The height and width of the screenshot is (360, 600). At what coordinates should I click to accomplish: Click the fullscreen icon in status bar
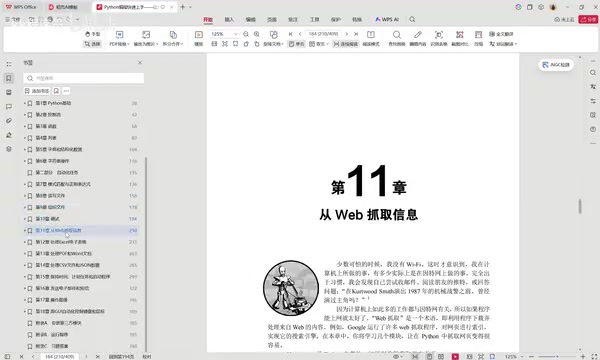click(x=594, y=357)
